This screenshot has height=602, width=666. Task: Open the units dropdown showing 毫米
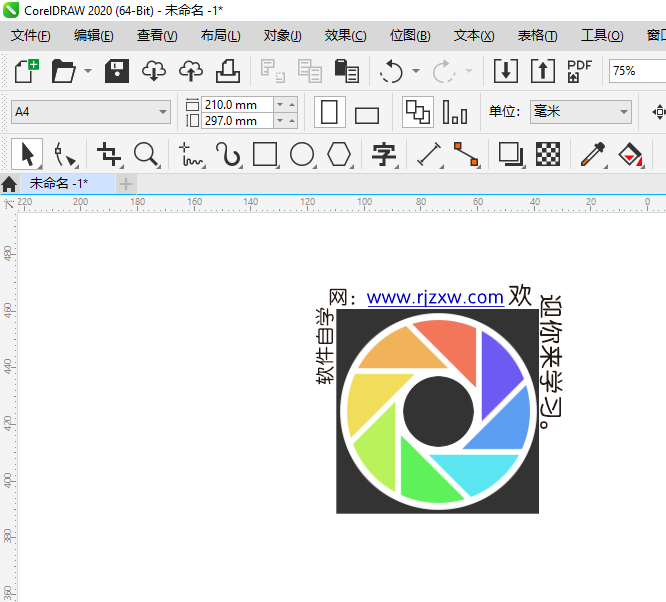(x=581, y=112)
